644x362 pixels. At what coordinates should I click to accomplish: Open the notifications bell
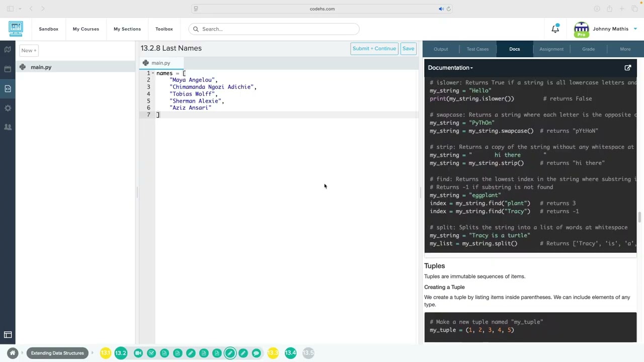[555, 29]
